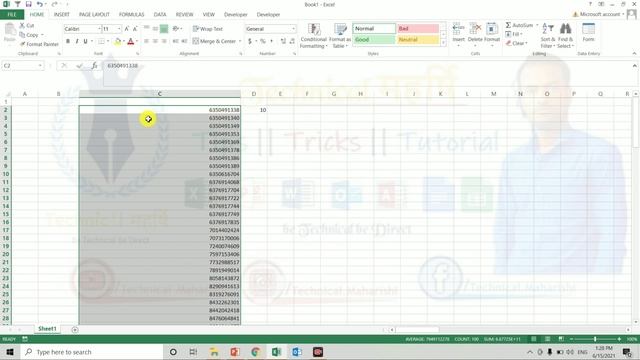
Task: Switch to the FORMULAS tab
Action: [131, 15]
